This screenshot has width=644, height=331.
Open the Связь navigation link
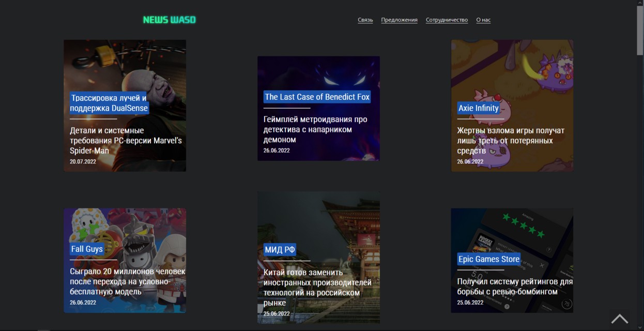365,20
